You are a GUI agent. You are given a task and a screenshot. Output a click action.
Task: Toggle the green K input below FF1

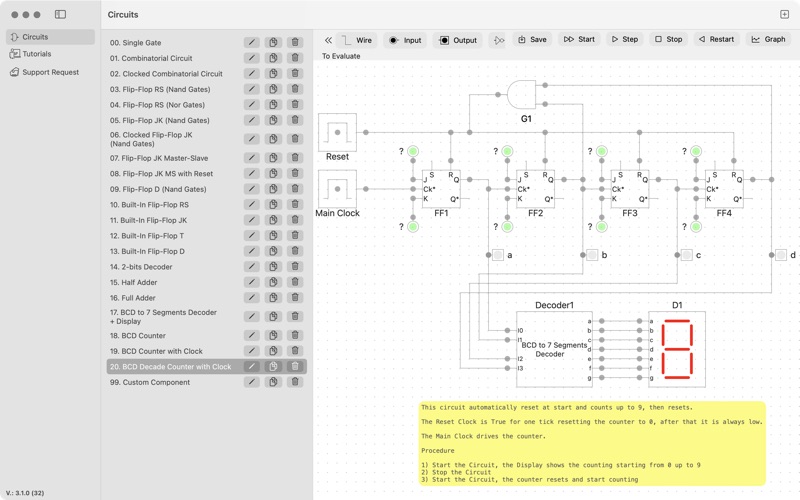pos(413,227)
